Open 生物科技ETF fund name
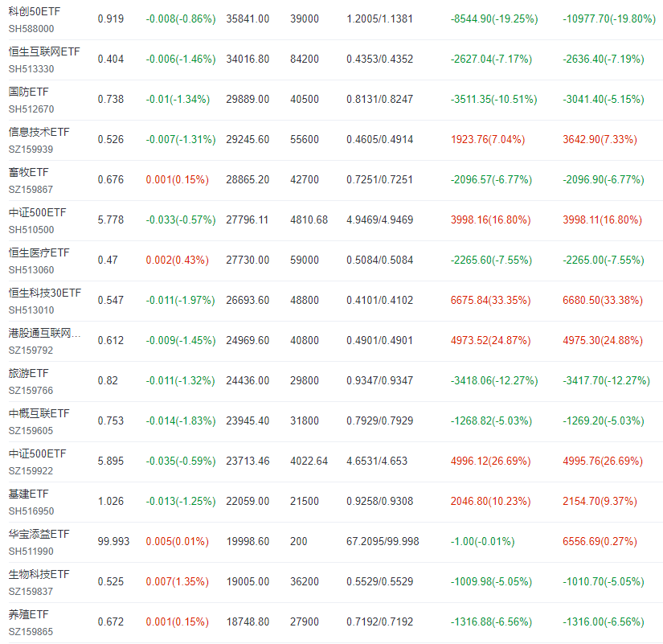This screenshot has width=663, height=644. click(x=39, y=574)
